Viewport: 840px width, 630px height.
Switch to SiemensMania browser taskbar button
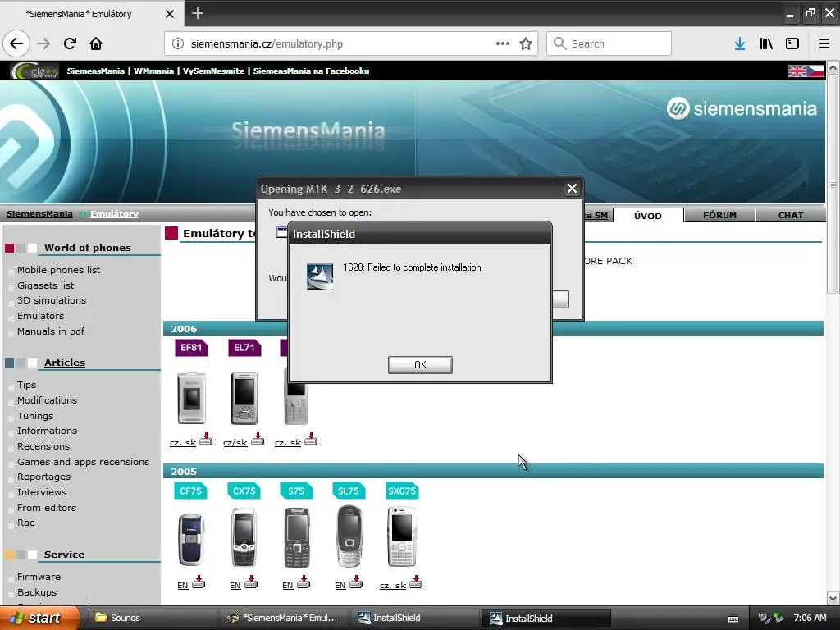[x=284, y=618]
